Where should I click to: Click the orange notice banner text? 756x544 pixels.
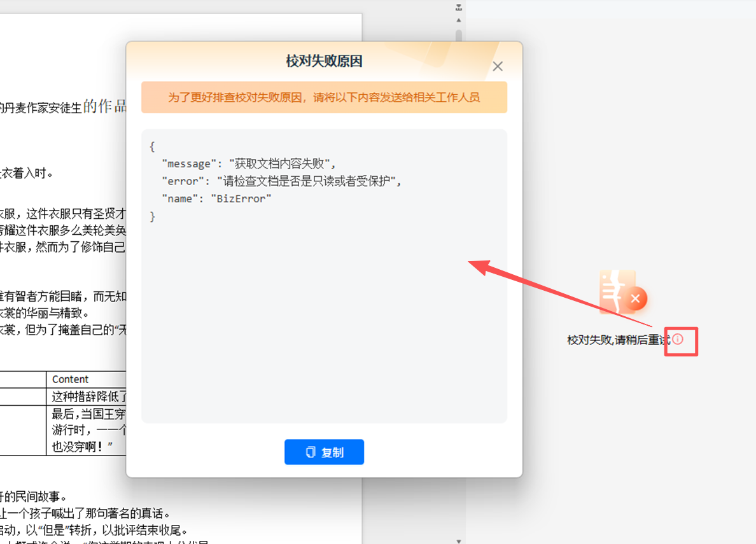coord(324,97)
